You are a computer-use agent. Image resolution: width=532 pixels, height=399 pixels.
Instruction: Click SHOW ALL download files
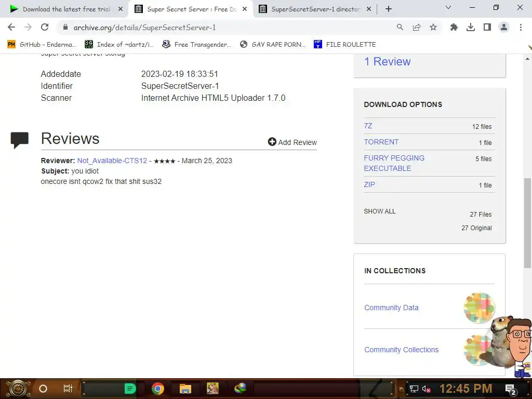coord(380,211)
